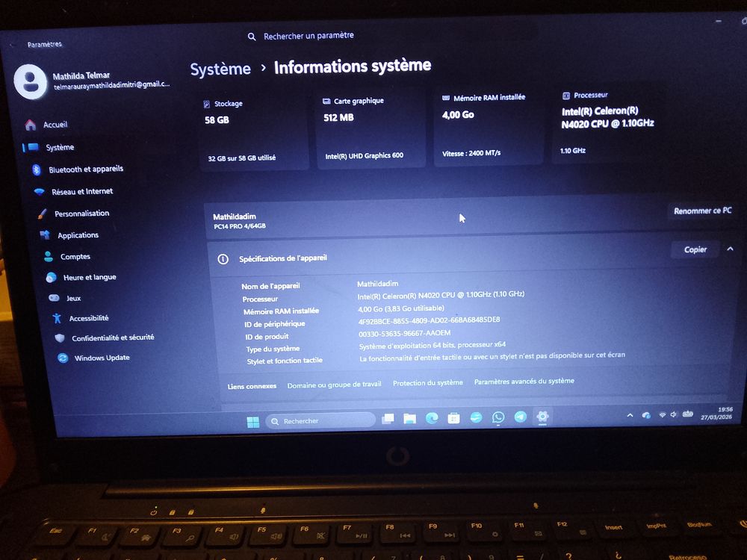The image size is (747, 560).
Task: Open the Stockage 58 GB card
Action: coord(255,131)
